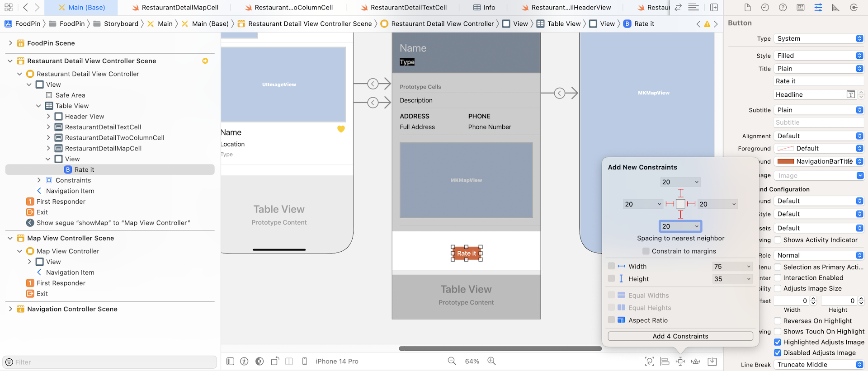Toggle Constrain to margins
Screen dimensions: 868x371
pyautogui.click(x=646, y=251)
